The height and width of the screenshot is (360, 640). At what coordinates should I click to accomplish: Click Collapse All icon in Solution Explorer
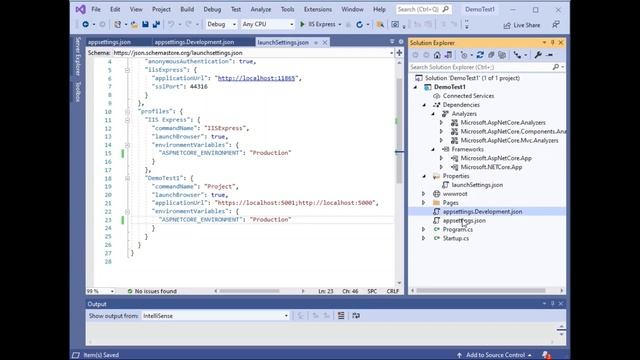pyautogui.click(x=491, y=55)
